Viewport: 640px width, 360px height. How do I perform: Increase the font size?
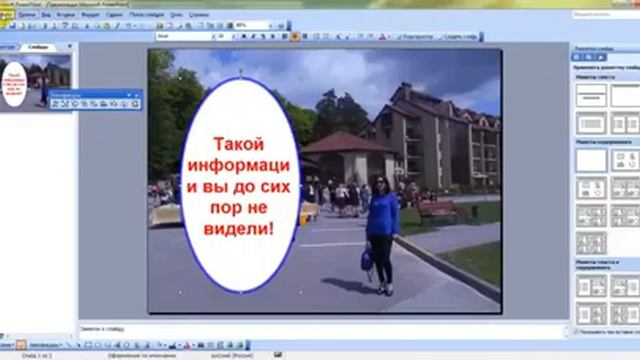(338, 36)
